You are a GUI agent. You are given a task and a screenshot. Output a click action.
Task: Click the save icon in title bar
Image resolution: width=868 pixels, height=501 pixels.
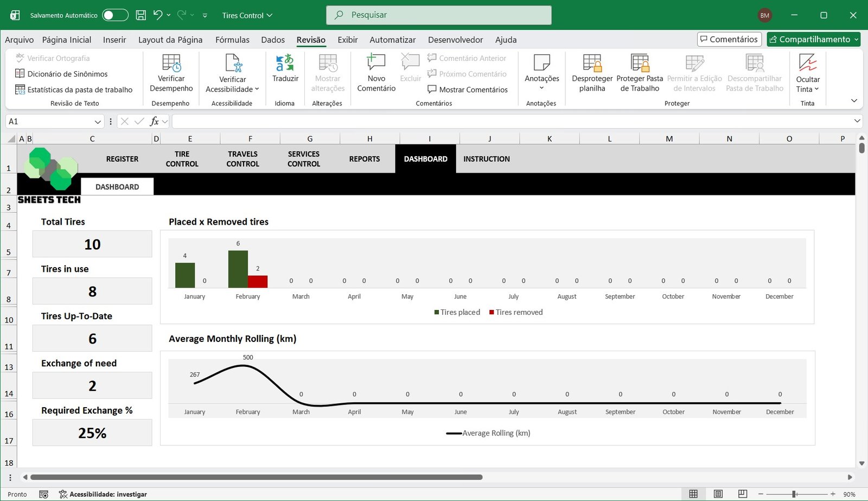coord(141,15)
